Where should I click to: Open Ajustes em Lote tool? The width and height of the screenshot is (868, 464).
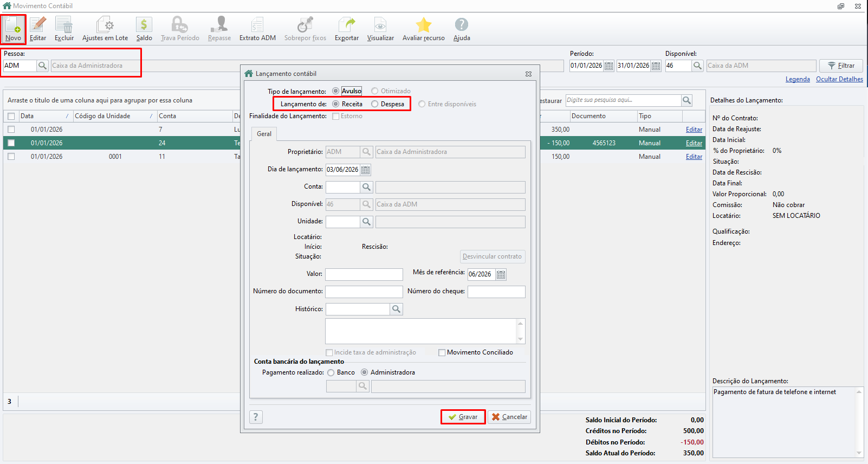pyautogui.click(x=105, y=25)
